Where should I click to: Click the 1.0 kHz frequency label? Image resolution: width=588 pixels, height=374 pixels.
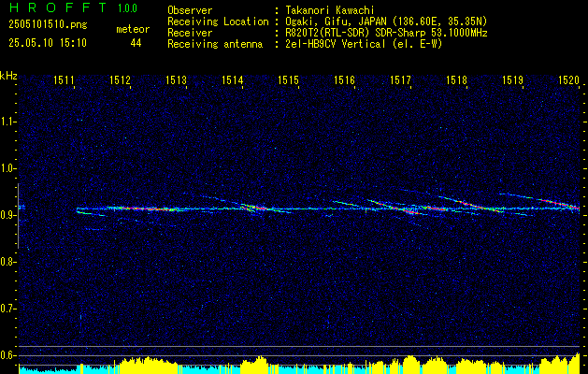(x=7, y=168)
